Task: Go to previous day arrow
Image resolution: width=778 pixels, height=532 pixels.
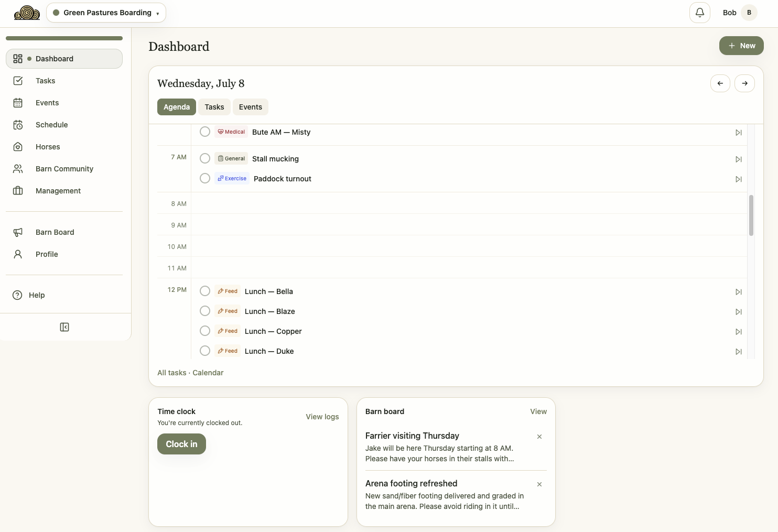Action: click(x=720, y=83)
